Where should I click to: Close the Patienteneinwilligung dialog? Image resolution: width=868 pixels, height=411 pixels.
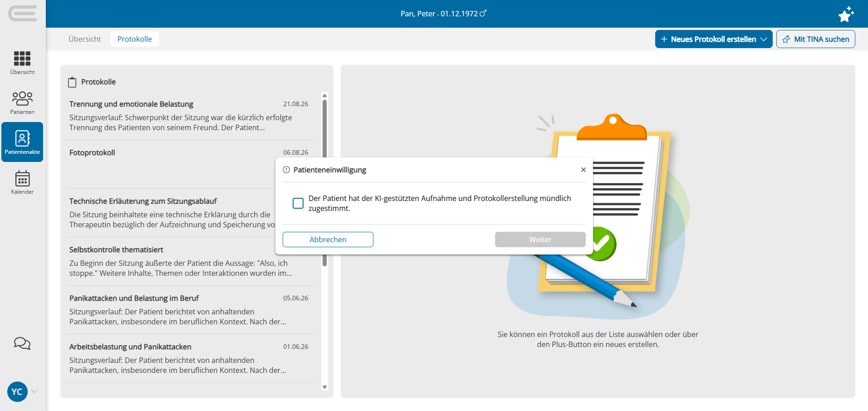pos(584,170)
